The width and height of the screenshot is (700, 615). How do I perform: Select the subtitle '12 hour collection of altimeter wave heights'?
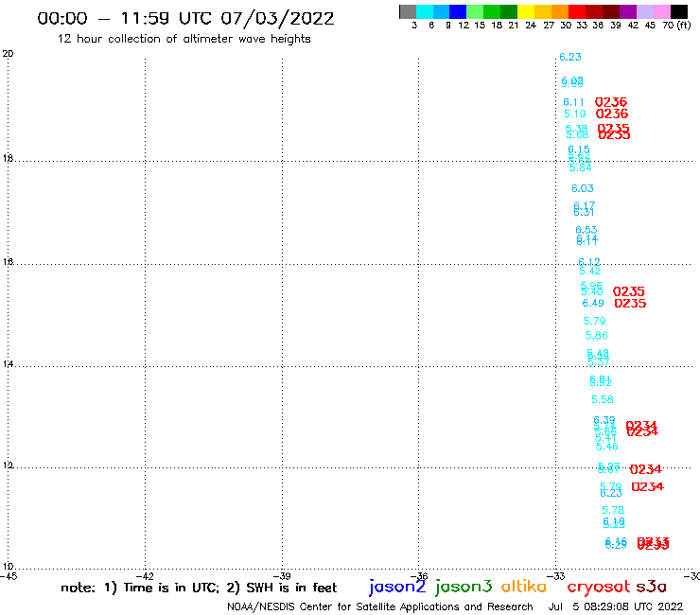pyautogui.click(x=184, y=39)
